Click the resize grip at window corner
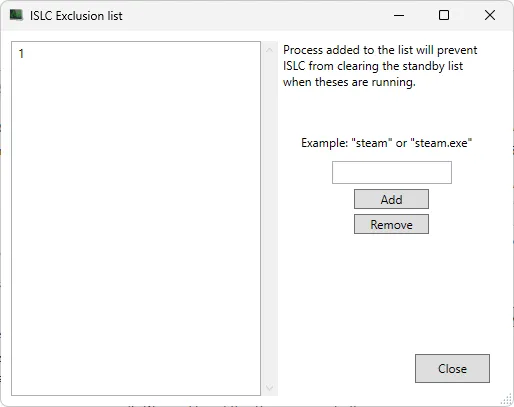Image resolution: width=514 pixels, height=407 pixels. coord(507,400)
